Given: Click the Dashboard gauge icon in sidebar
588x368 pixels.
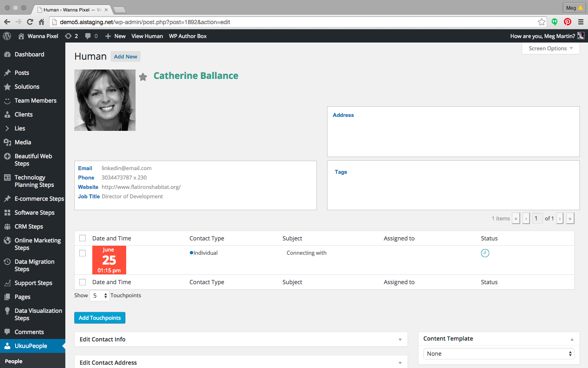Looking at the screenshot, I should (7, 54).
